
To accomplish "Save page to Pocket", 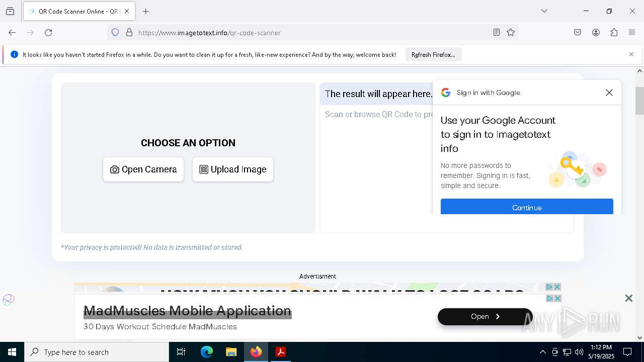I will tap(578, 33).
